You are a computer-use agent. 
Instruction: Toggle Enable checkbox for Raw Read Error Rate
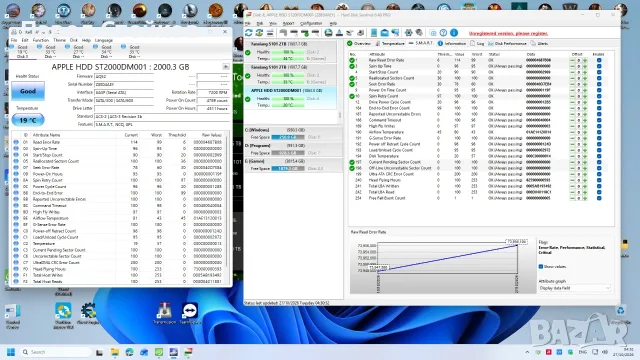tap(599, 60)
